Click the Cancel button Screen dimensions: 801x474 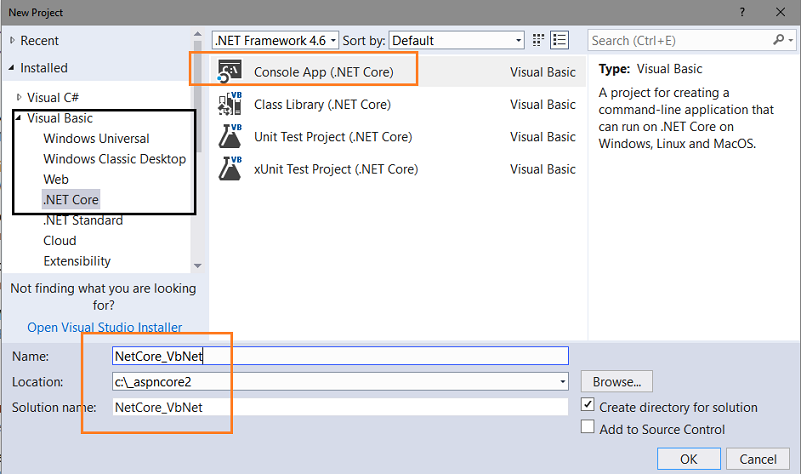point(758,459)
